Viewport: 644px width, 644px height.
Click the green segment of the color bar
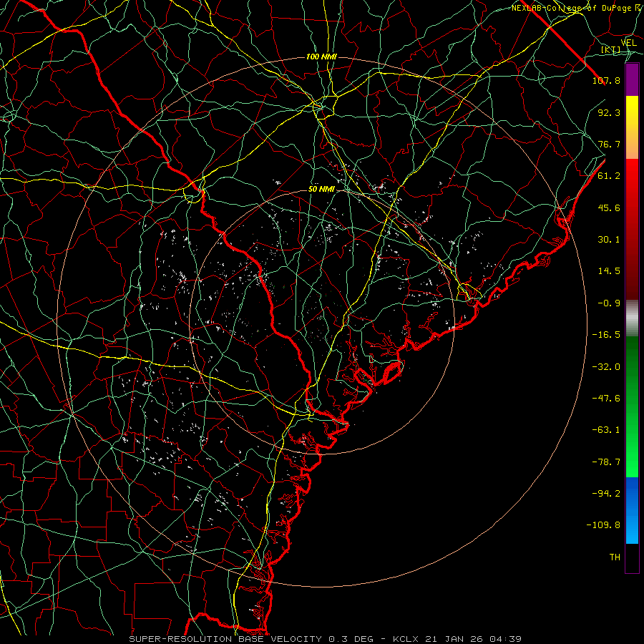click(632, 406)
